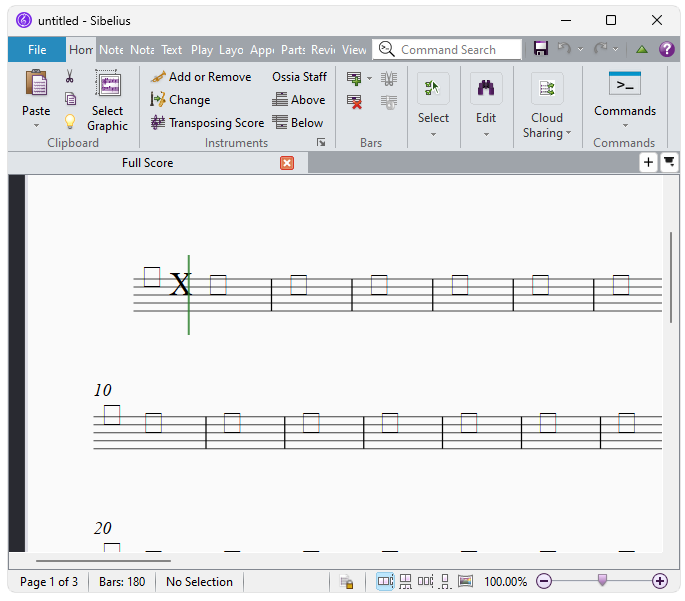Click the Select Graphic icon

pyautogui.click(x=107, y=85)
